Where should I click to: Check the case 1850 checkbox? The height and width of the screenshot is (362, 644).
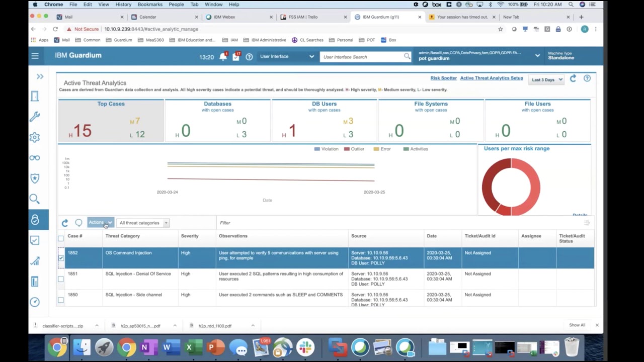(61, 300)
